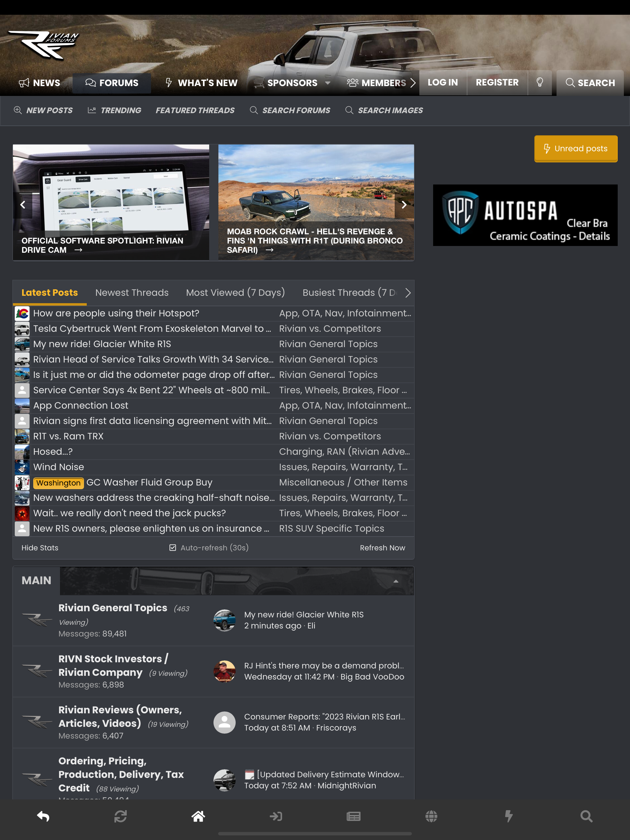Collapse the MAIN category section

coord(396,581)
